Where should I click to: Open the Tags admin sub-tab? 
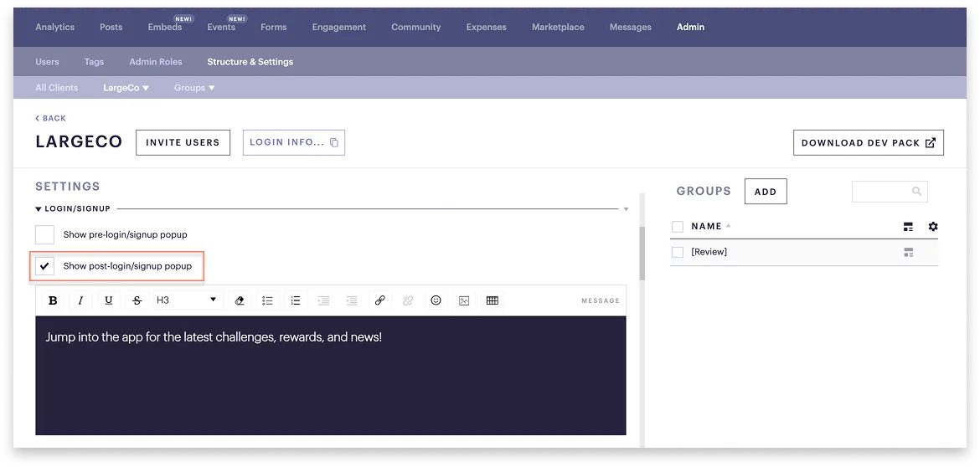click(x=95, y=62)
